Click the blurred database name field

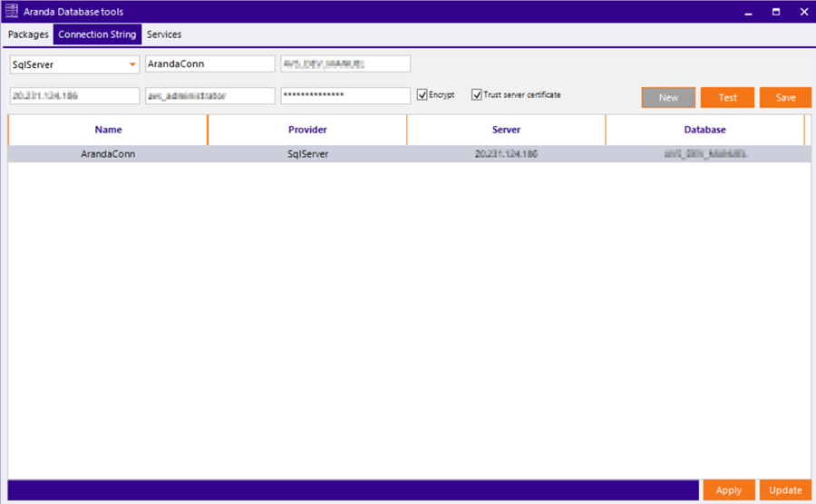click(x=345, y=64)
